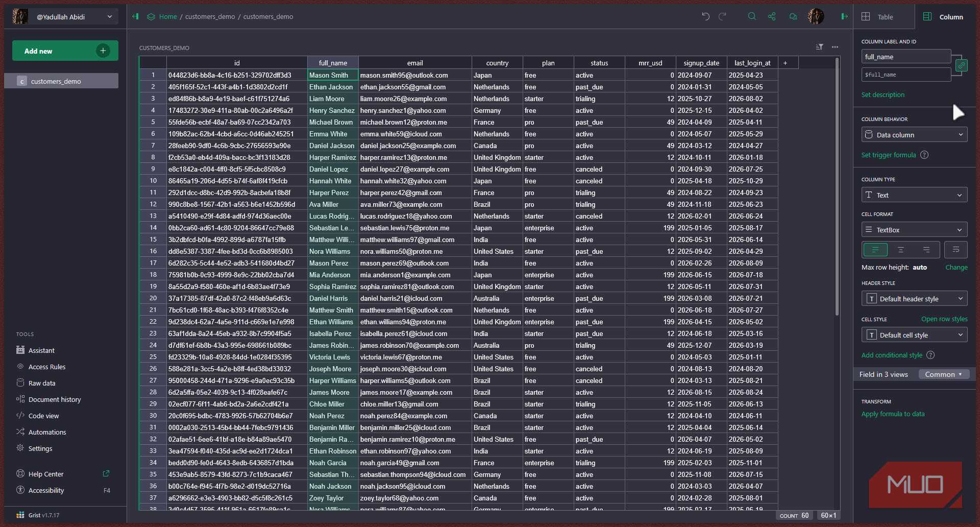Select center text alignment button
The width and height of the screenshot is (980, 527).
tap(901, 250)
